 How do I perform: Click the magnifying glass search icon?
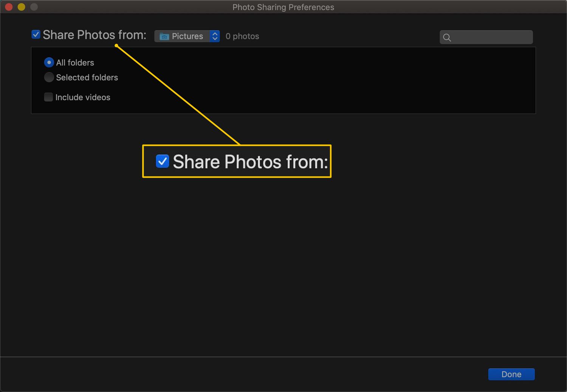[x=447, y=37]
